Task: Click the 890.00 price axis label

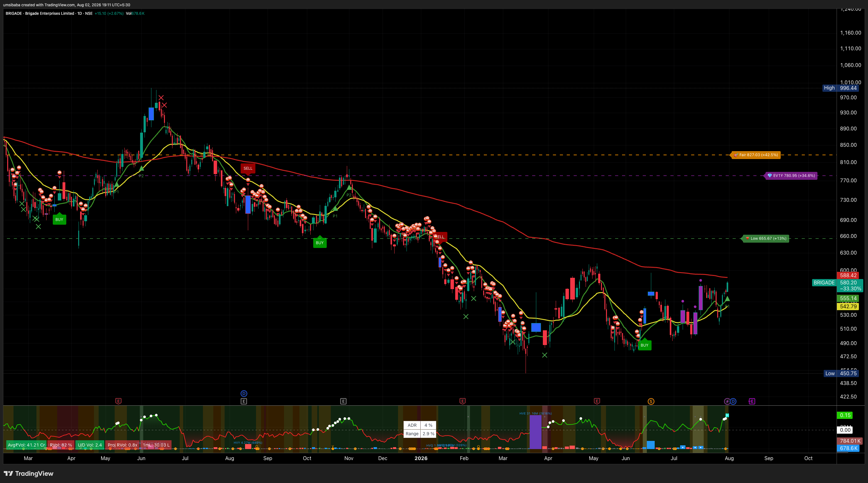Action: [848, 129]
